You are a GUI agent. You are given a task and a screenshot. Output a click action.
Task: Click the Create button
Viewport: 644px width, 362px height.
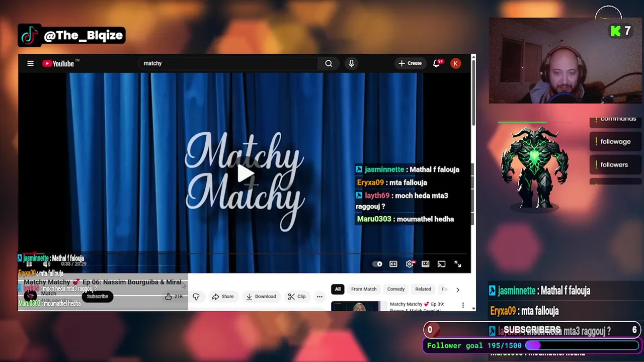point(410,63)
